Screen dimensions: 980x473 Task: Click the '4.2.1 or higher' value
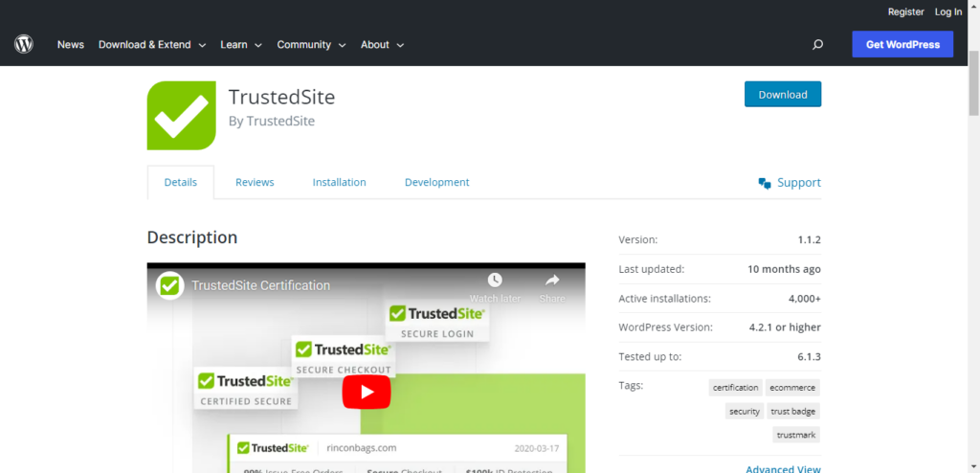tap(785, 327)
